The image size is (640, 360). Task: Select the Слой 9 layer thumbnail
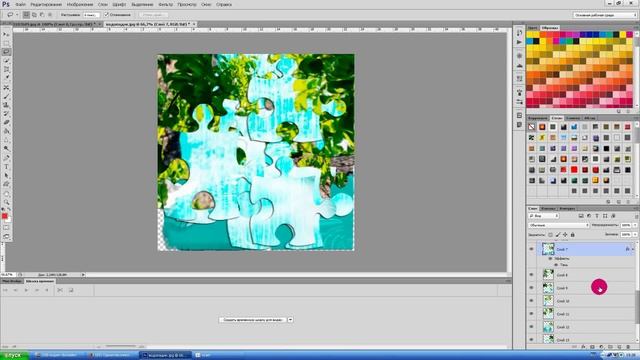548,288
